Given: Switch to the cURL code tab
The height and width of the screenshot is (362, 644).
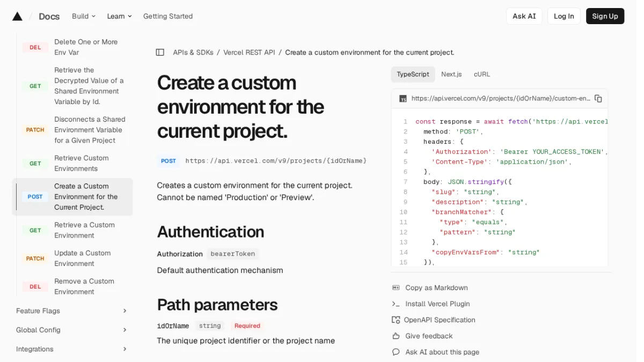Looking at the screenshot, I should click(482, 75).
